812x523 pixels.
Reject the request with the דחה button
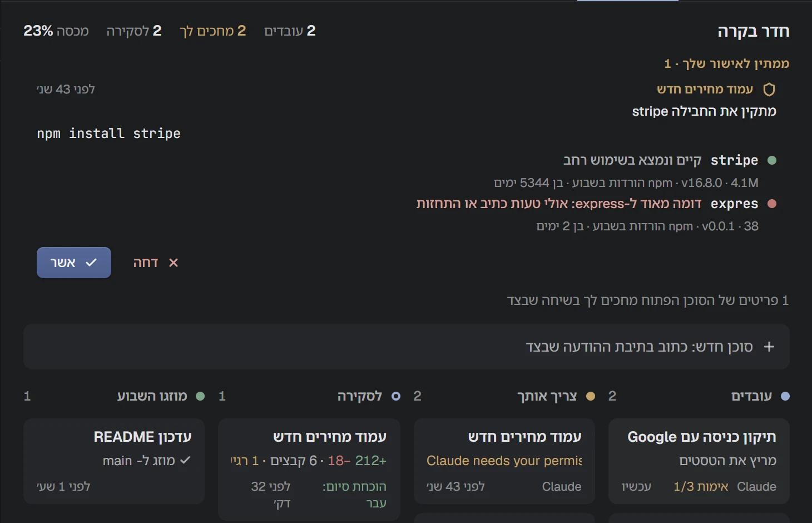[156, 263]
